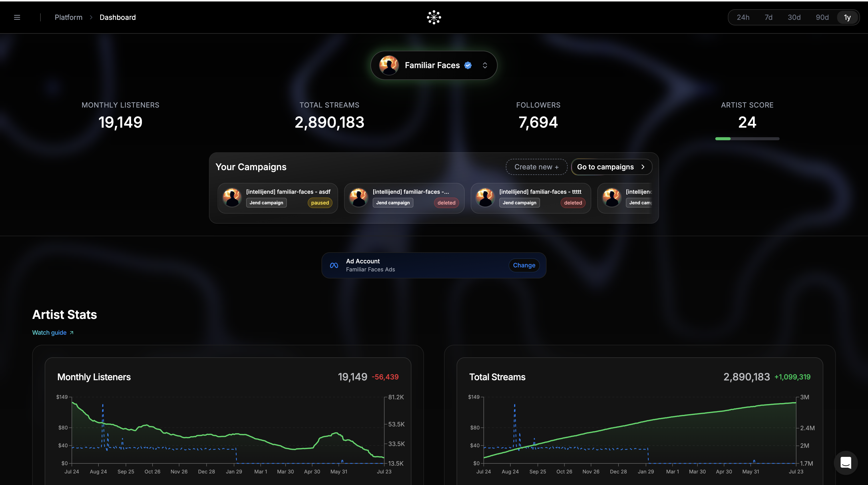This screenshot has width=868, height=485.
Task: Change the Ad Account
Action: pyautogui.click(x=524, y=265)
